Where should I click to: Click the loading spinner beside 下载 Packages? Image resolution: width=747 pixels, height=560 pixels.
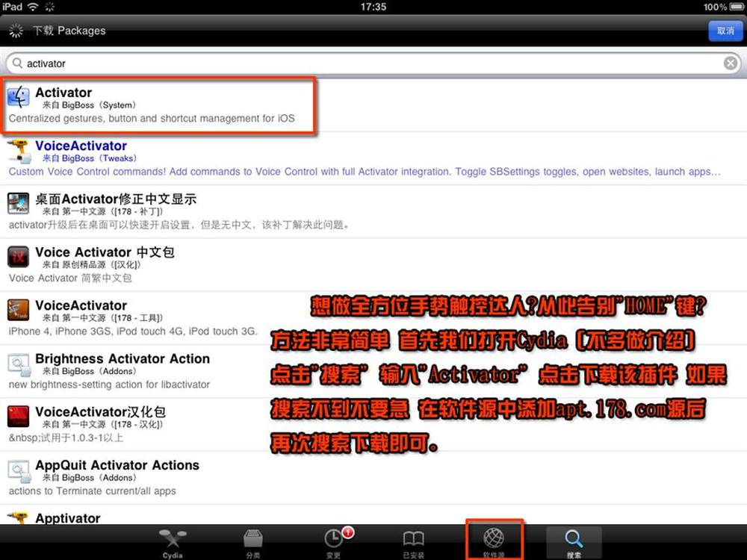pyautogui.click(x=16, y=31)
